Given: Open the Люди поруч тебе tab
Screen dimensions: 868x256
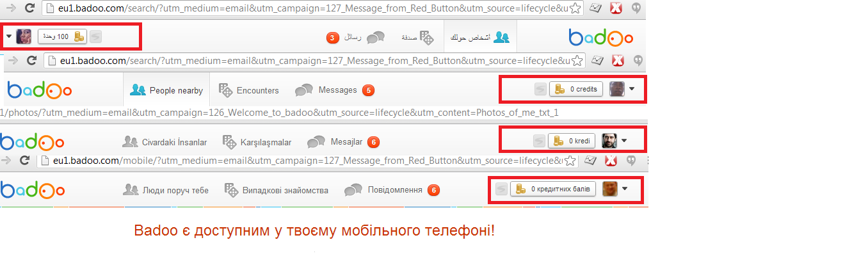Looking at the screenshot, I should click(x=166, y=190).
